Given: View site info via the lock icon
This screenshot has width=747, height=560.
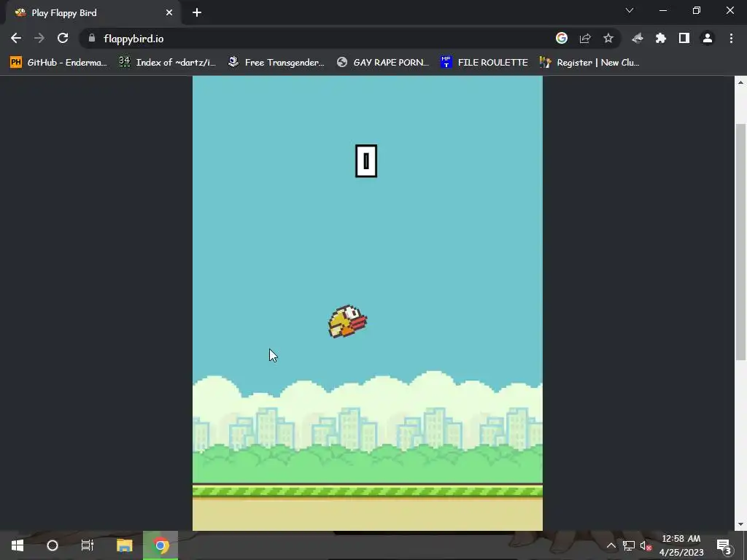Looking at the screenshot, I should coord(92,38).
